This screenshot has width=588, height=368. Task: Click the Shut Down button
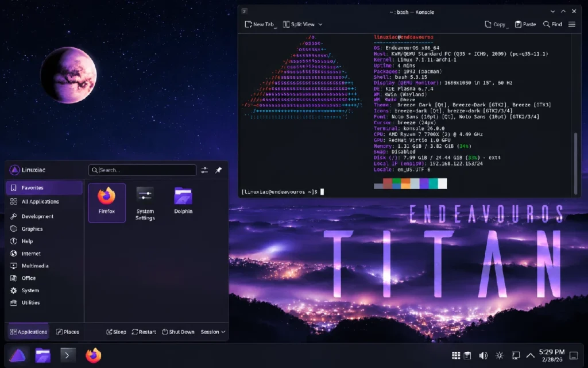pos(178,332)
